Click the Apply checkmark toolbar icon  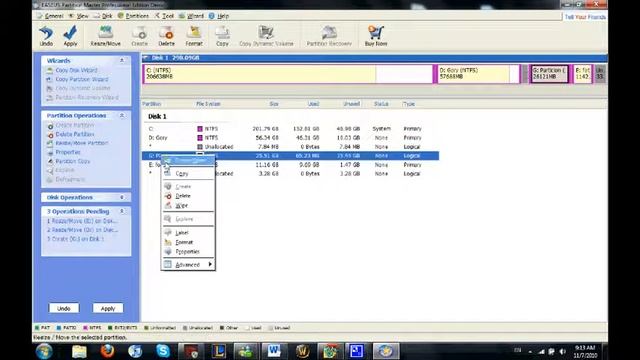[x=70, y=36]
